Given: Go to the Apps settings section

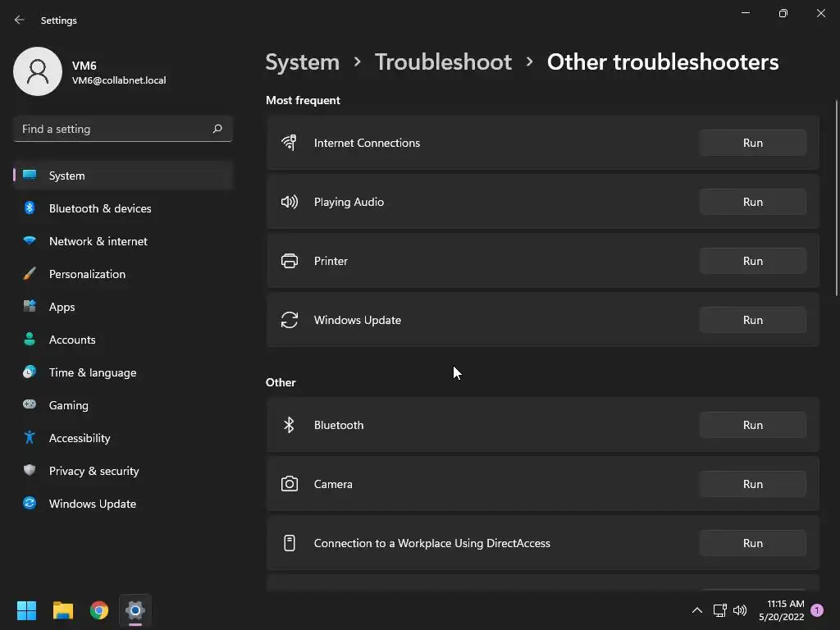Looking at the screenshot, I should click(62, 307).
